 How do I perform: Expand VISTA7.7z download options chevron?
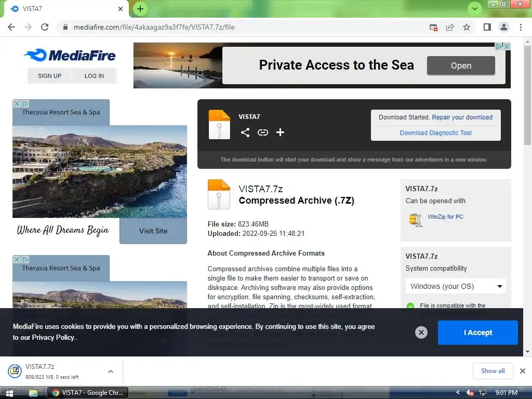click(x=111, y=371)
